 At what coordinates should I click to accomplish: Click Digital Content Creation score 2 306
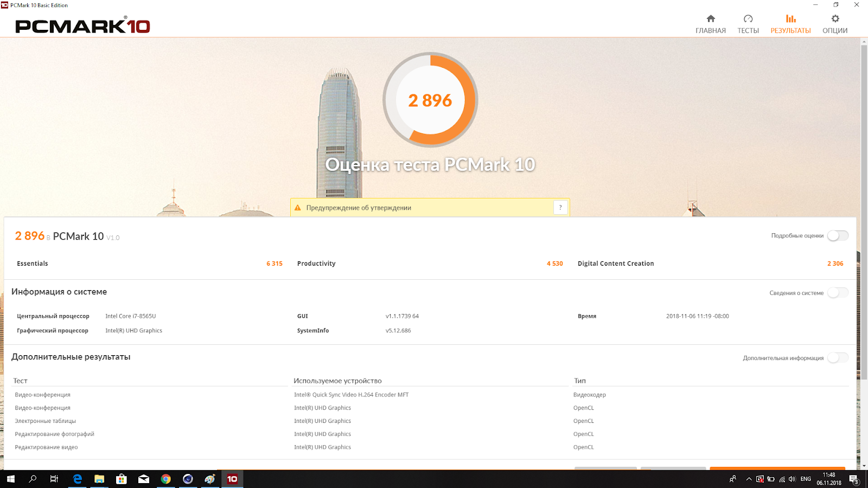[835, 264]
